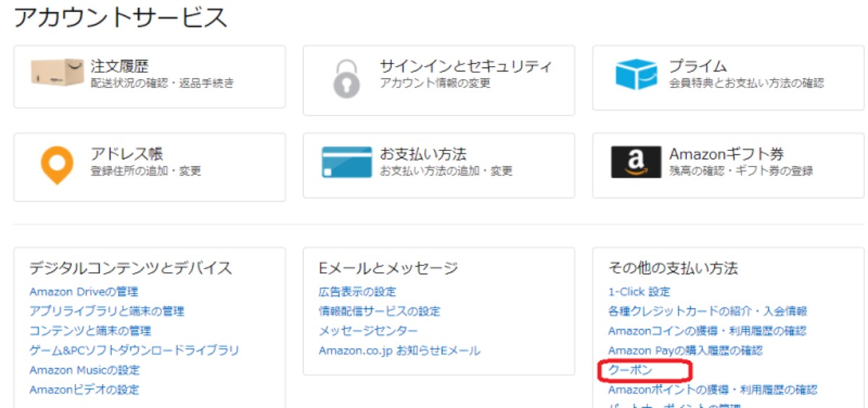
Task: Open the お支払い方法 card title
Action: 423,154
